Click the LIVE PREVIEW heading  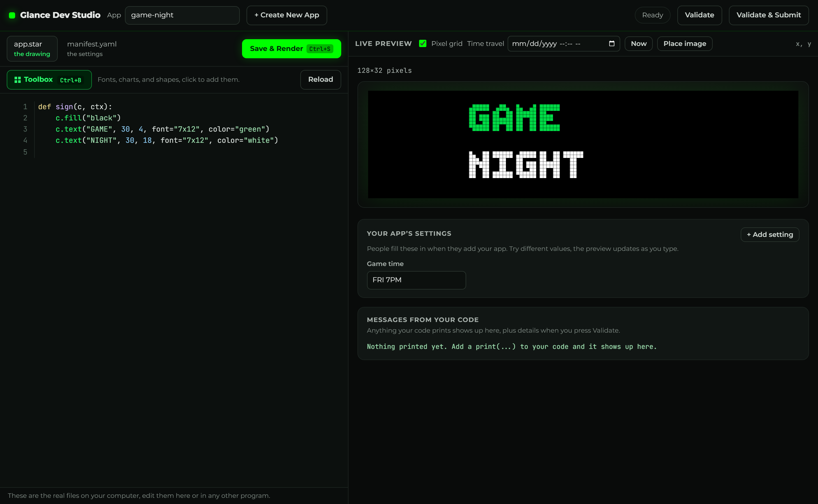[383, 44]
